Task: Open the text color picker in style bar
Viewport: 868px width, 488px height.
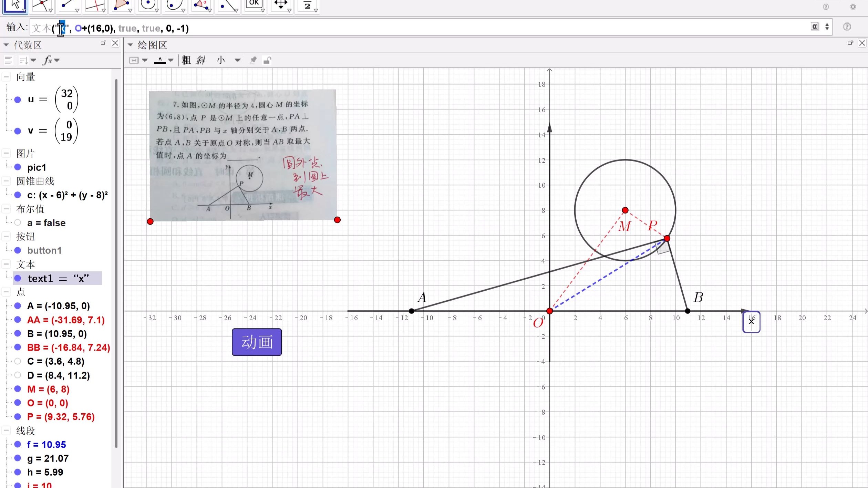Action: [x=161, y=60]
